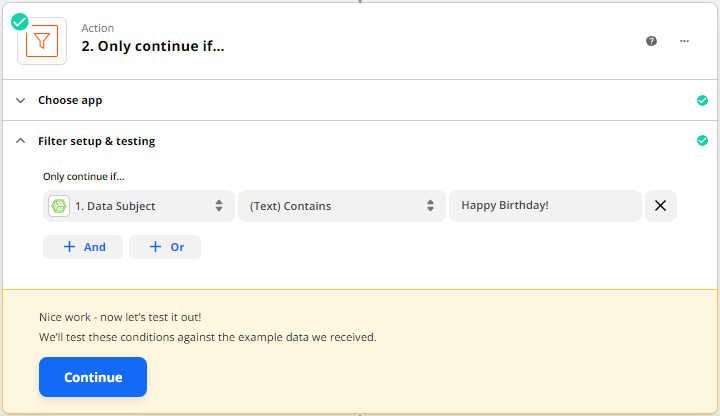The width and height of the screenshot is (720, 416).
Task: Open the (Text) Contains condition dropdown
Action: [342, 206]
